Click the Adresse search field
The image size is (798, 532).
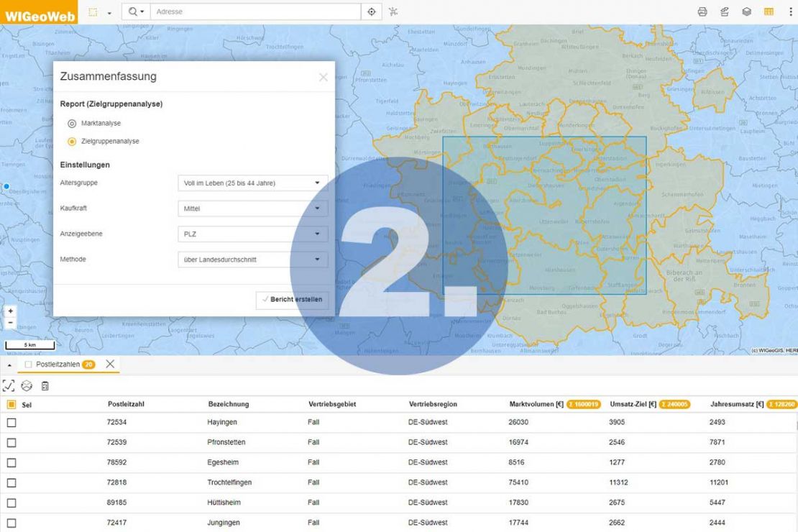coord(255,12)
